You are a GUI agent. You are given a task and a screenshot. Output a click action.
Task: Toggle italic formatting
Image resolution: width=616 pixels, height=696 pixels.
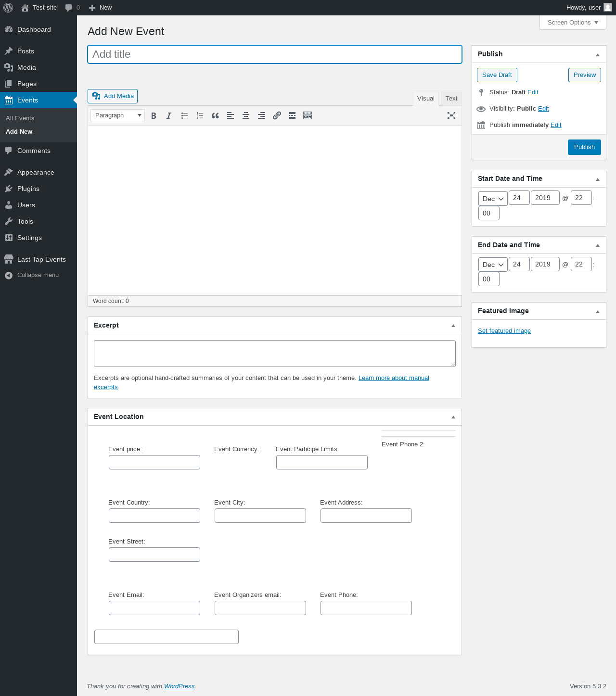point(169,115)
